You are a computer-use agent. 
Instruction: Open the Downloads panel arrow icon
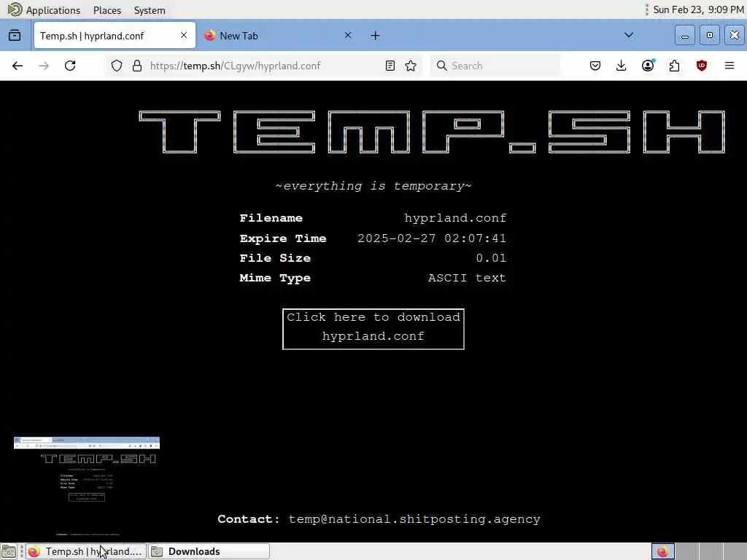(x=622, y=66)
